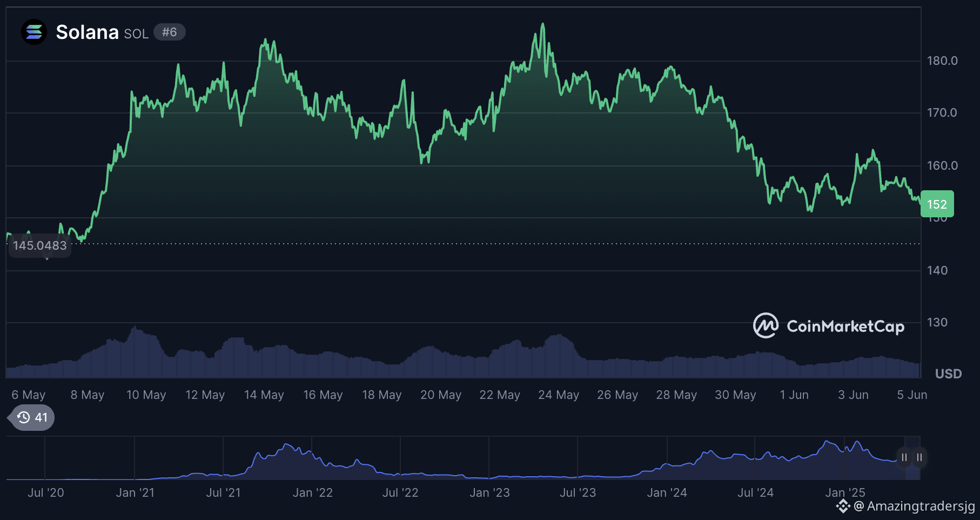980x520 pixels.
Task: Click the green 152 current price tag
Action: click(937, 204)
